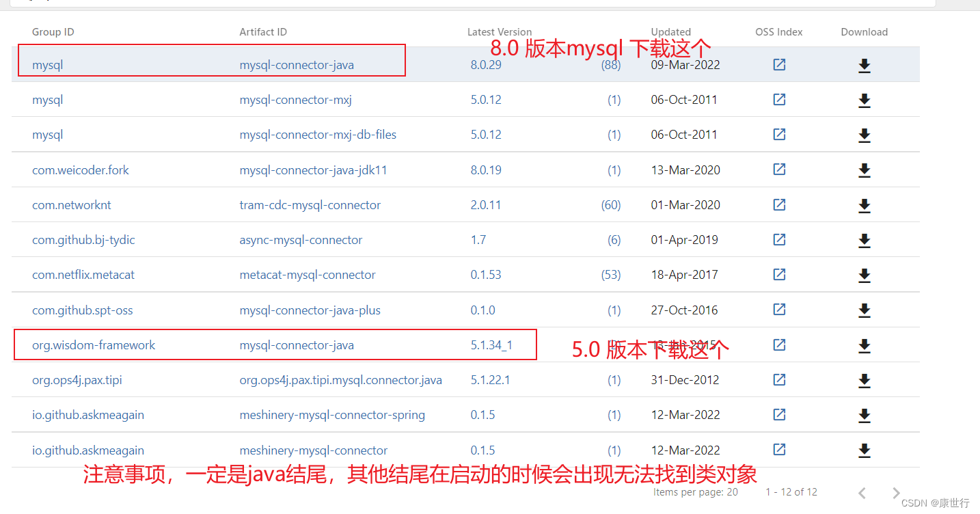Screen dimensions: 980x514
Task: Download mysql-connector-java-plus artifact
Action: pyautogui.click(x=864, y=310)
